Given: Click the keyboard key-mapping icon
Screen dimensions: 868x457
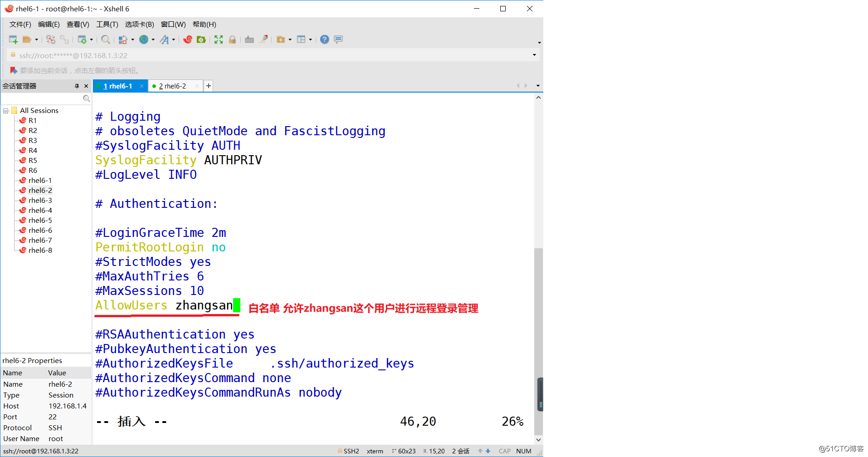Looking at the screenshot, I should 249,39.
